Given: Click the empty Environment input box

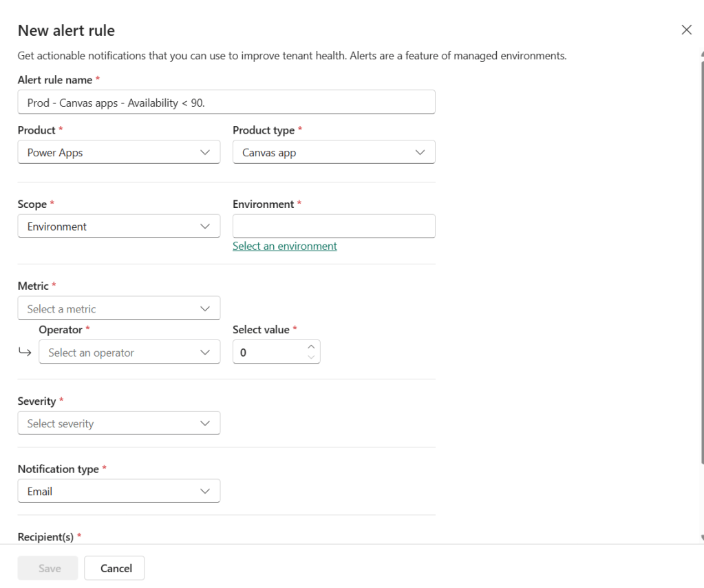Looking at the screenshot, I should point(334,226).
